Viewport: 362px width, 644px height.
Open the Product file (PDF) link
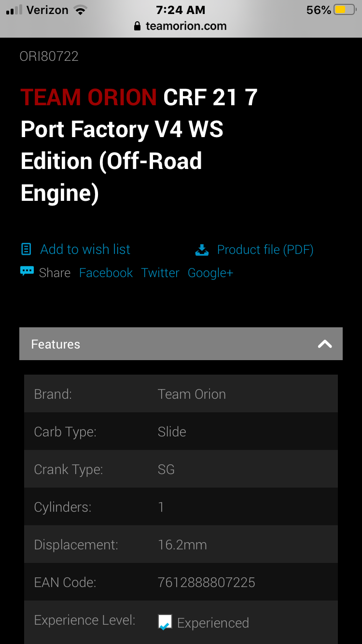265,250
